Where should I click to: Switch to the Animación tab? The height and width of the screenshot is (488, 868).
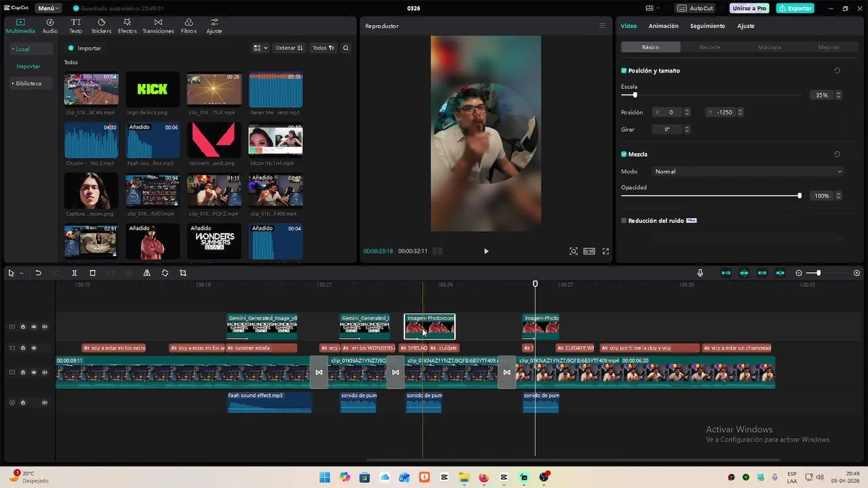pos(663,26)
